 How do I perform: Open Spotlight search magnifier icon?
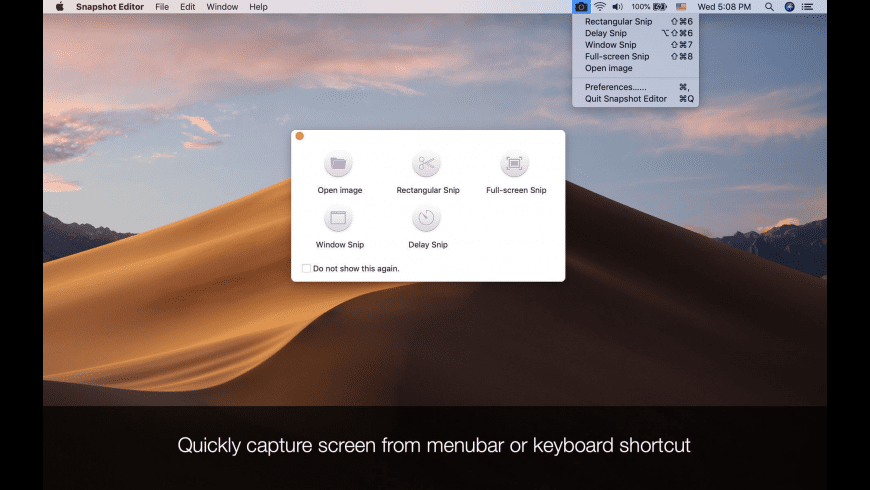(769, 7)
